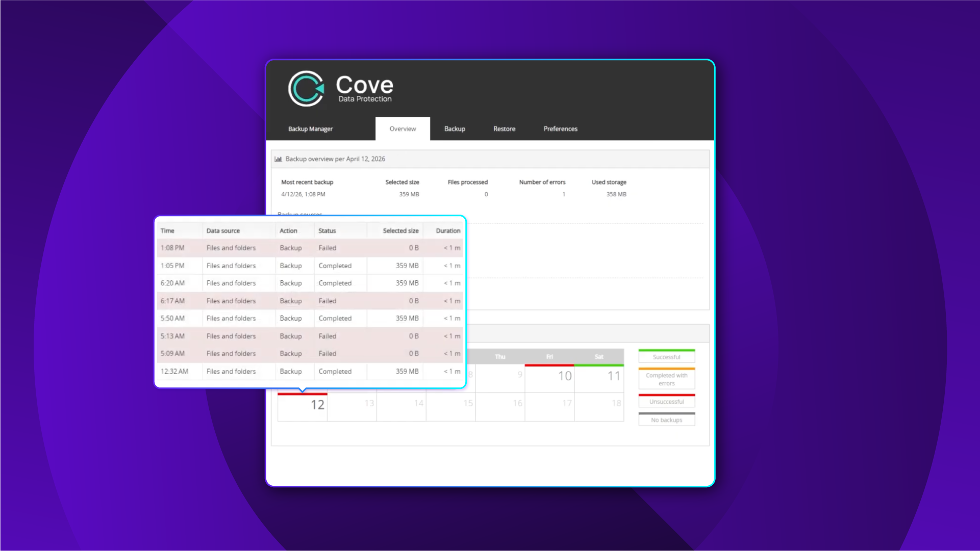This screenshot has height=551, width=980.
Task: Select the 1:08 PM failed backup row
Action: point(310,248)
